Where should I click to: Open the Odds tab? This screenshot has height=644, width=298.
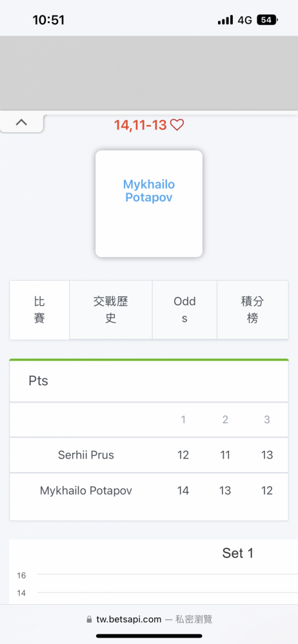(184, 310)
